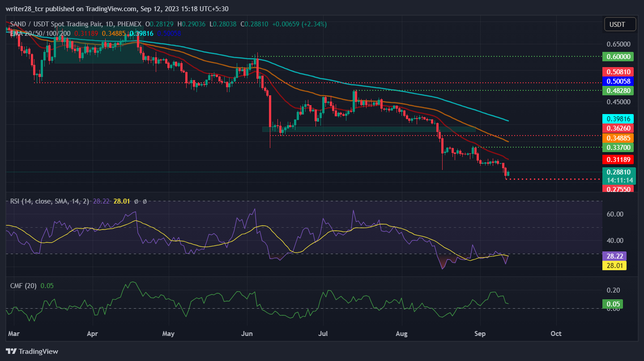This screenshot has width=644, height=361.
Task: Click the May date on time axis
Action: coord(169,334)
